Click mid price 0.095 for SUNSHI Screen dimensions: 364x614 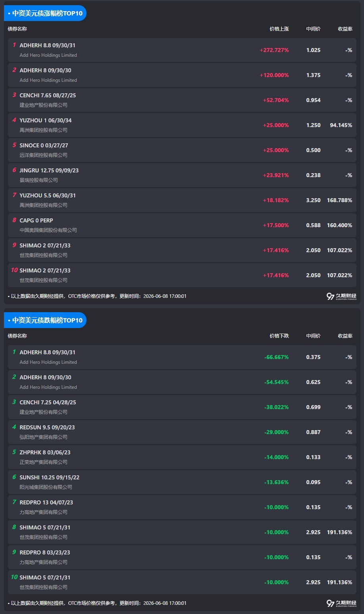click(313, 482)
